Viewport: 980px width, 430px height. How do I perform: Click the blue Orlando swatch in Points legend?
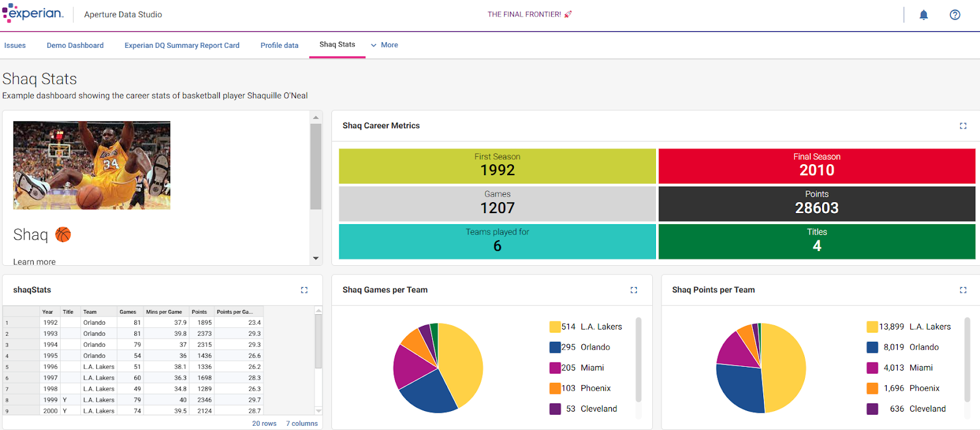(872, 347)
